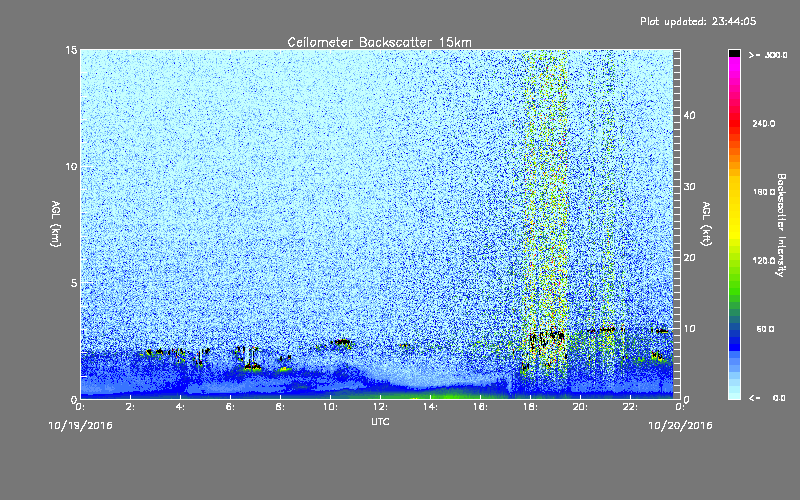
Task: Select the '240.0' colorbar value
Action: [764, 123]
